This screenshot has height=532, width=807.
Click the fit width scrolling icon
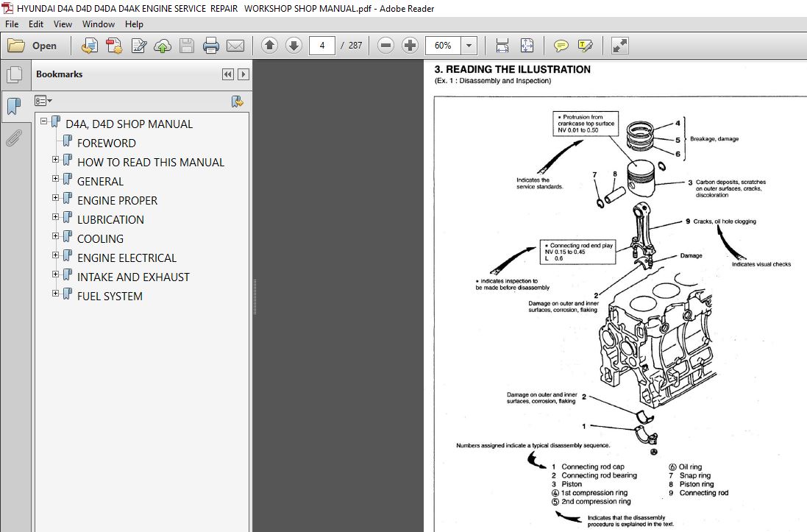pyautogui.click(x=502, y=46)
